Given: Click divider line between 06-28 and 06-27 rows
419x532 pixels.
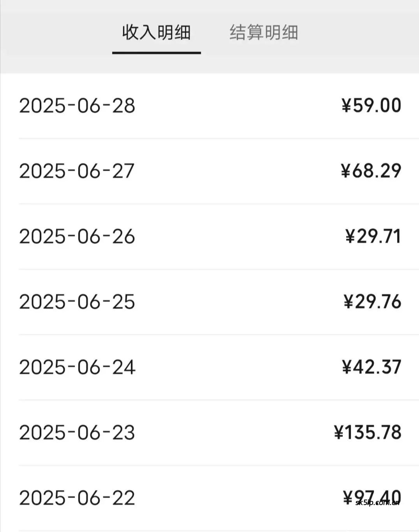Looking at the screenshot, I should pos(218,138).
